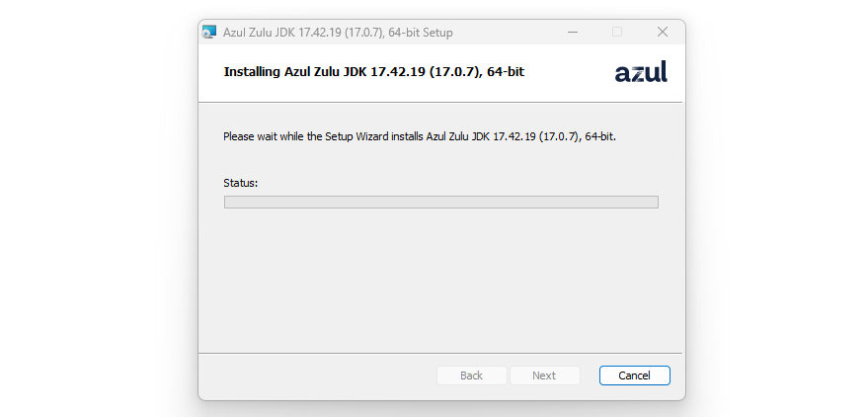Click the "64-bit." text ending the wait message
The image size is (868, 417).
pyautogui.click(x=600, y=136)
